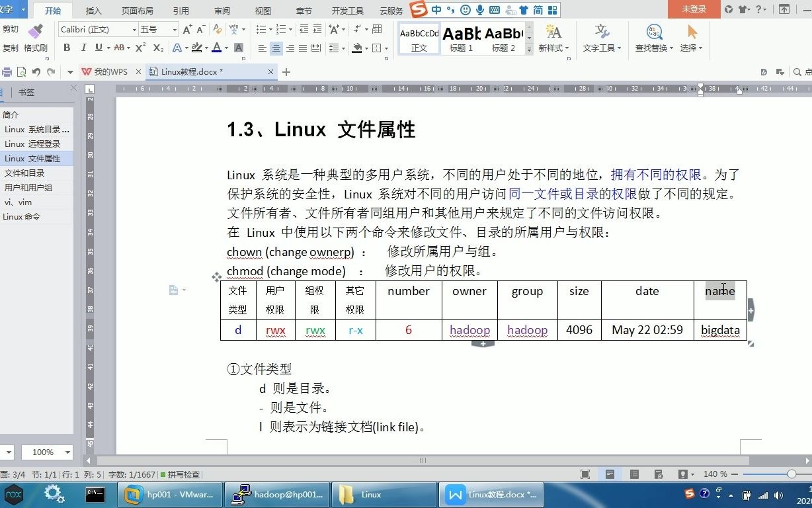Apply subscript formatting
Screen dimensions: 812x508
157,48
